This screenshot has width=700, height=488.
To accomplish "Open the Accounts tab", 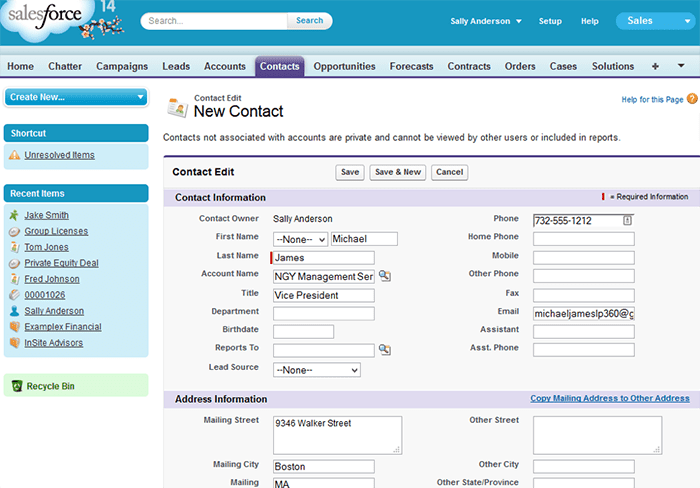I will coord(225,66).
